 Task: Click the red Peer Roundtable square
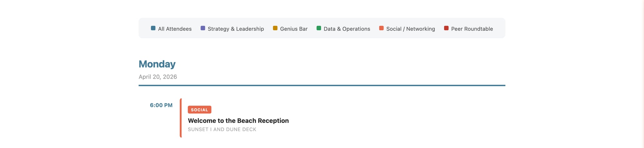click(446, 28)
